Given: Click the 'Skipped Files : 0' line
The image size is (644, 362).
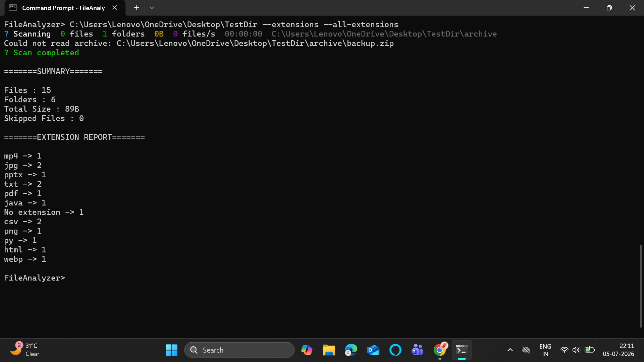Looking at the screenshot, I should [44, 118].
